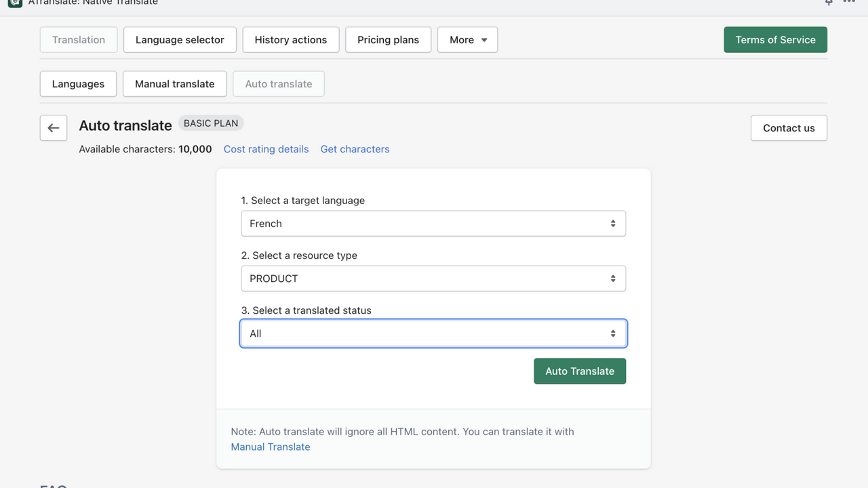
Task: Open the Terms of Service page
Action: pyautogui.click(x=775, y=39)
